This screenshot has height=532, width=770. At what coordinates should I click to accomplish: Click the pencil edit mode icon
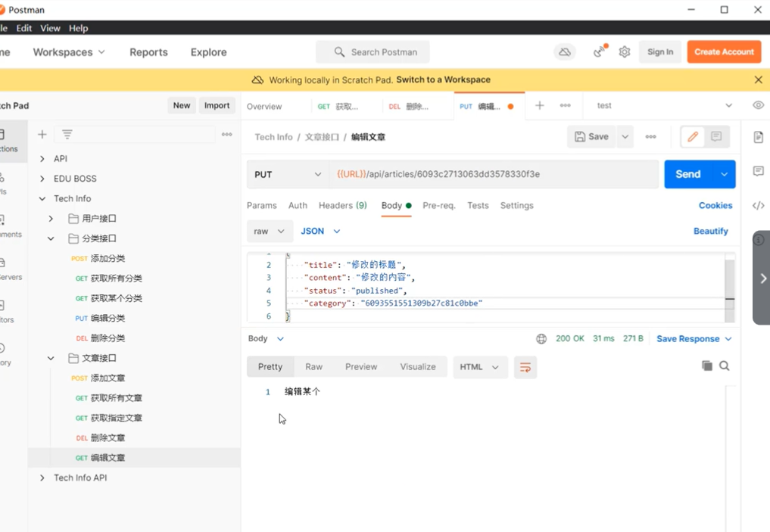coord(693,137)
